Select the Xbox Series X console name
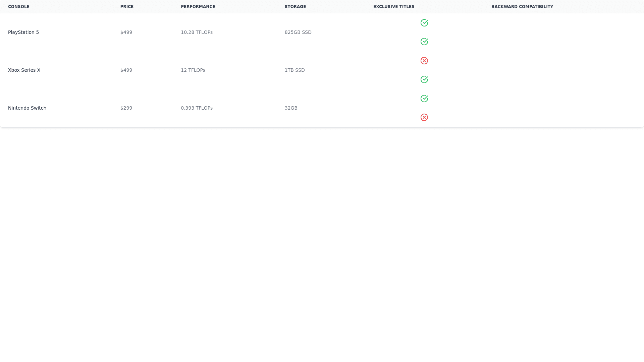 point(24,70)
